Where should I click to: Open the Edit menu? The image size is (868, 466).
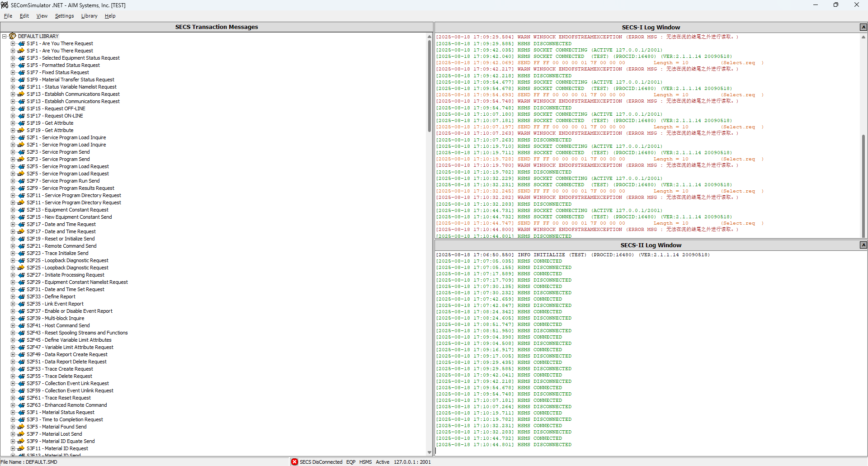coord(24,16)
